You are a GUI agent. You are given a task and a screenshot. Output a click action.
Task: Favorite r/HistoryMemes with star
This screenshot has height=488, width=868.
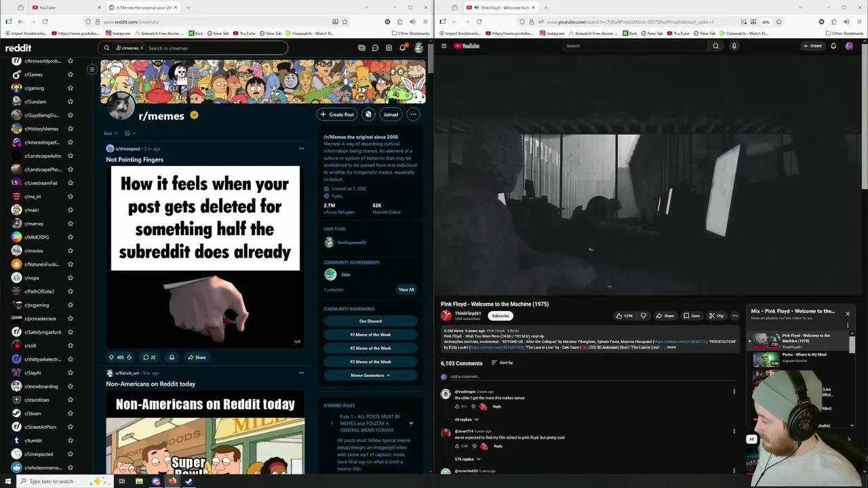click(70, 129)
